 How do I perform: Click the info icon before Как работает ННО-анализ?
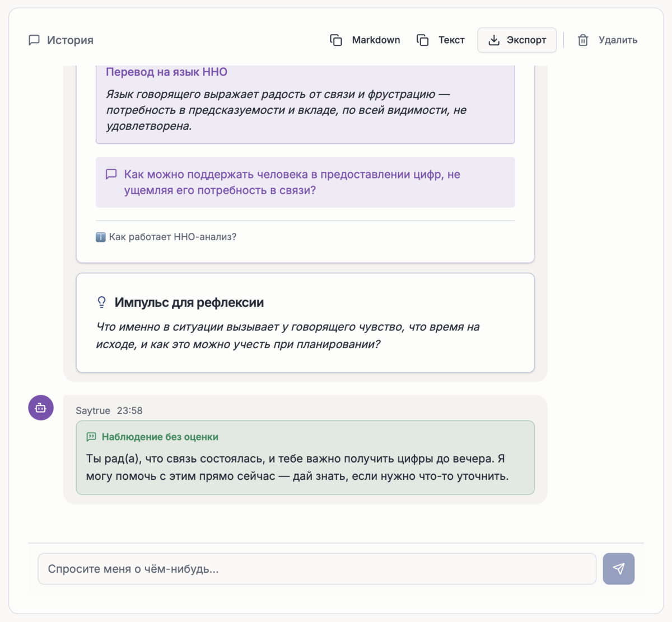101,237
